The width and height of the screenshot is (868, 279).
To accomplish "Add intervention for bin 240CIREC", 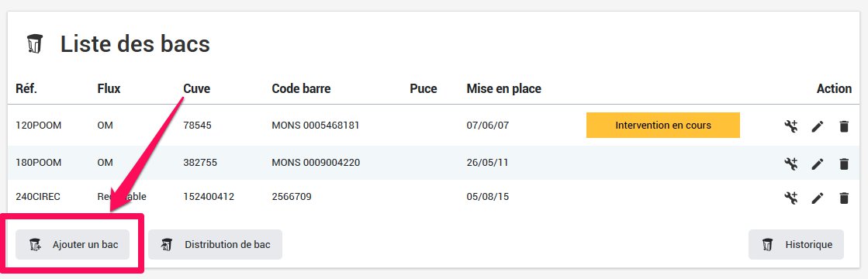I will pos(791,198).
